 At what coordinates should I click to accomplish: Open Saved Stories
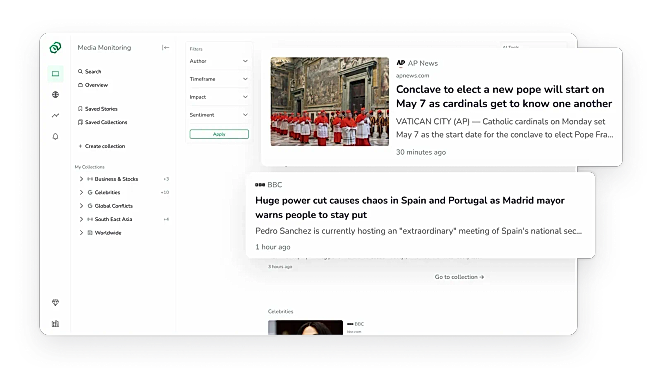(101, 109)
